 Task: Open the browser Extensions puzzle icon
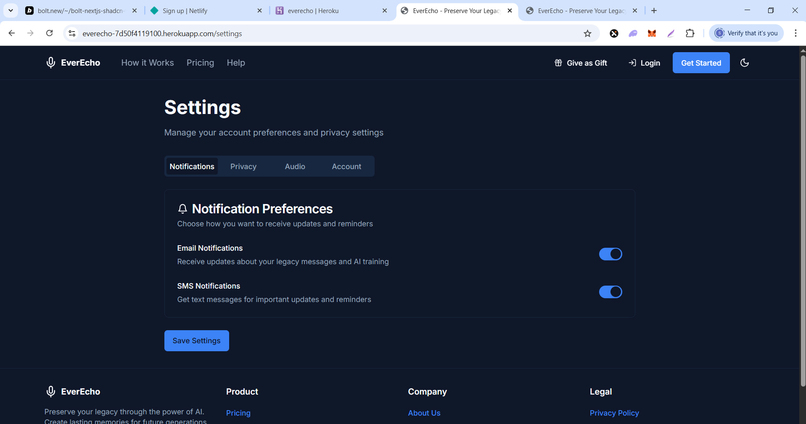tap(690, 33)
